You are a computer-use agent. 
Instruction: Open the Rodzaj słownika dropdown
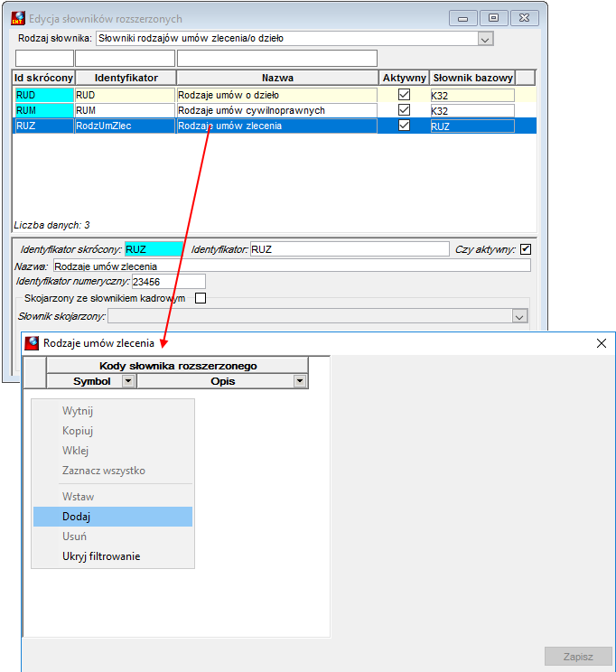coord(485,39)
